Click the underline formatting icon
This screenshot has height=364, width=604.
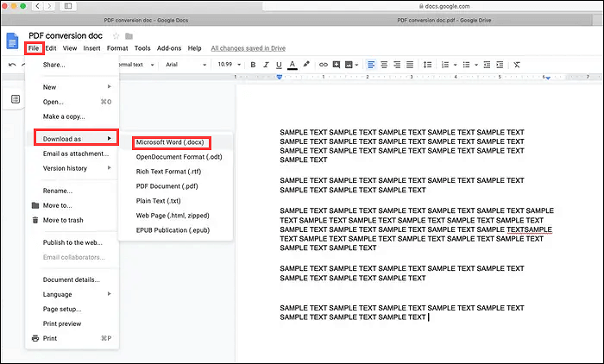(x=279, y=64)
